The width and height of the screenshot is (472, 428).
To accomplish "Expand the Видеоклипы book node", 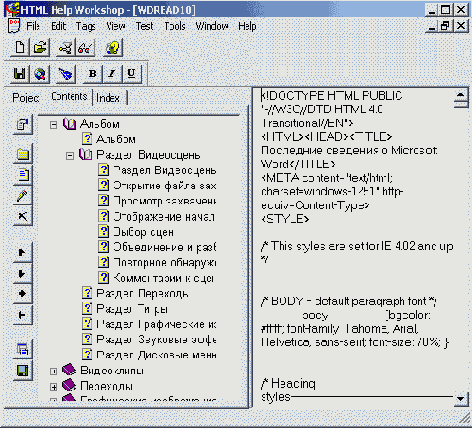I will click(53, 371).
